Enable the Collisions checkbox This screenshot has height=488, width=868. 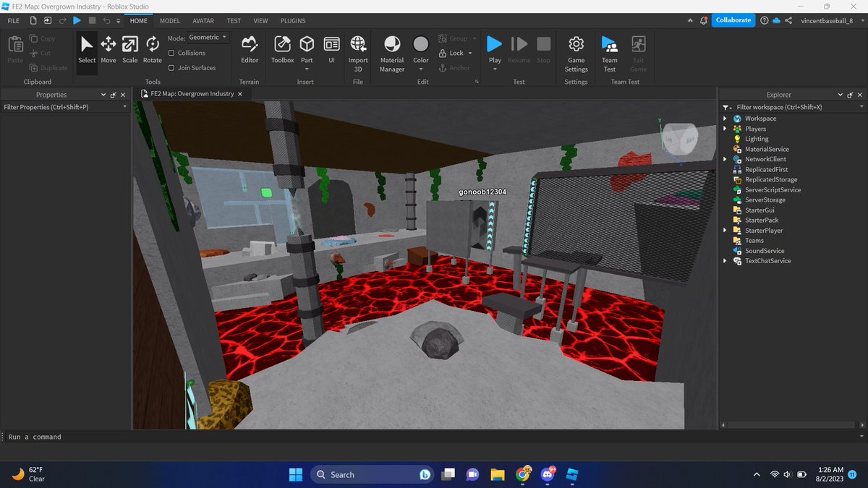[x=171, y=53]
